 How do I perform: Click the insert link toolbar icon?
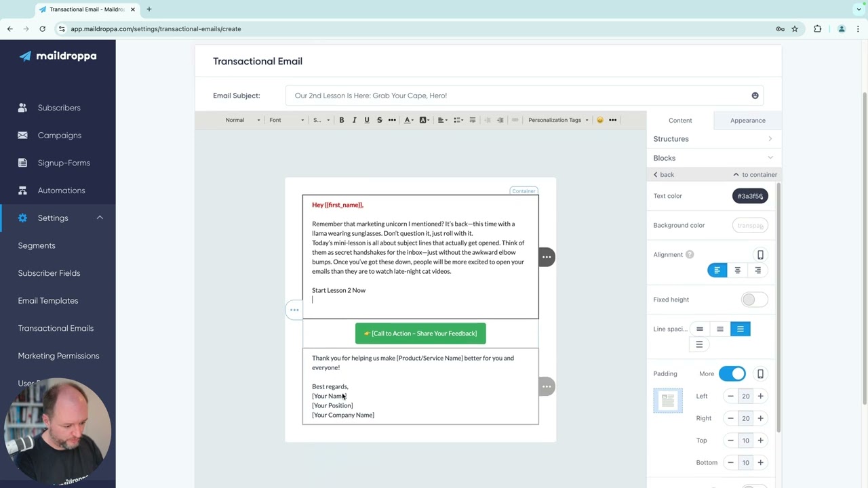click(515, 120)
